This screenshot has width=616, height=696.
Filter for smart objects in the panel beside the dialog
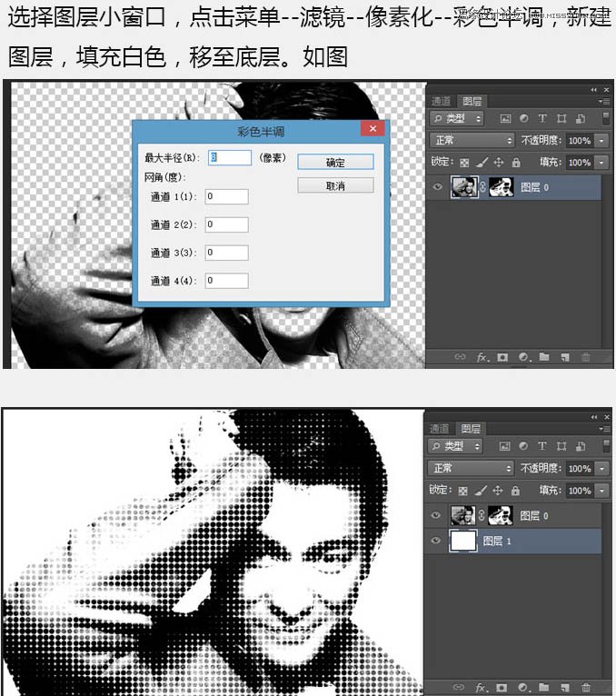click(580, 118)
